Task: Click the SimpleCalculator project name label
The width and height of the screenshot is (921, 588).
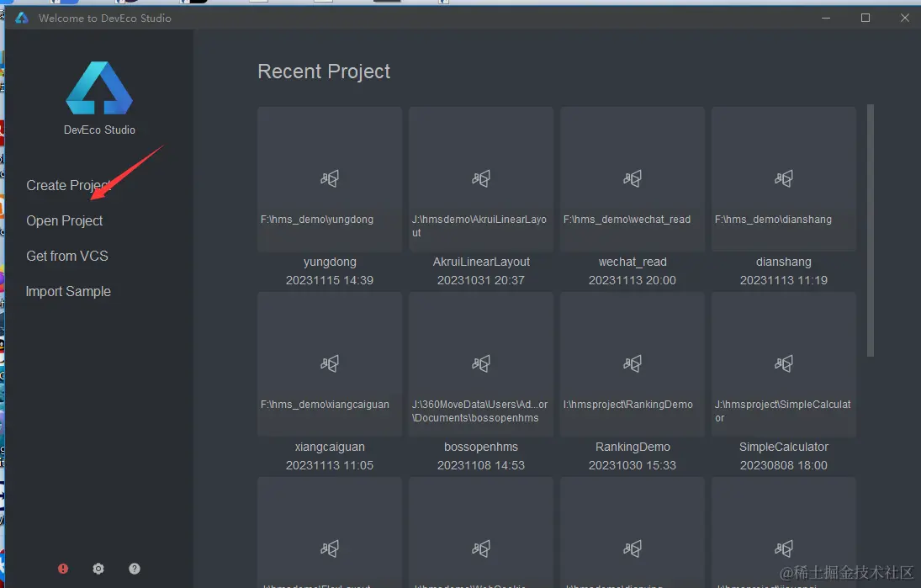Action: click(784, 447)
